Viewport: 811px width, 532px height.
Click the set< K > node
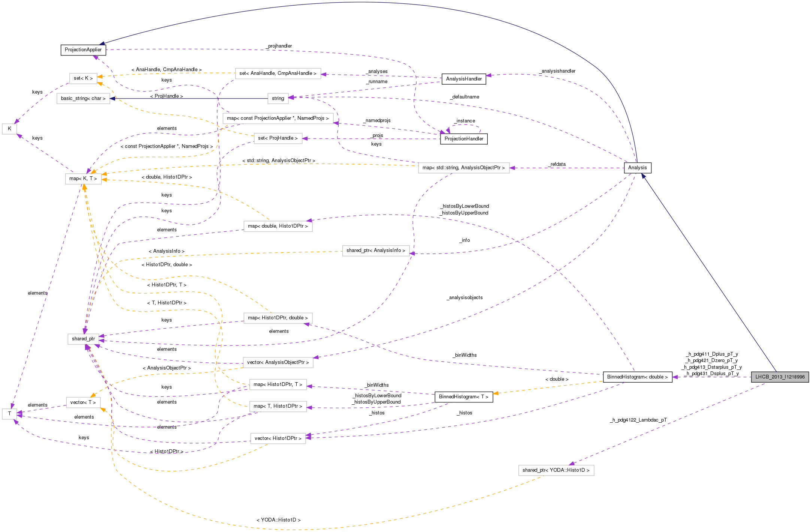coord(83,78)
